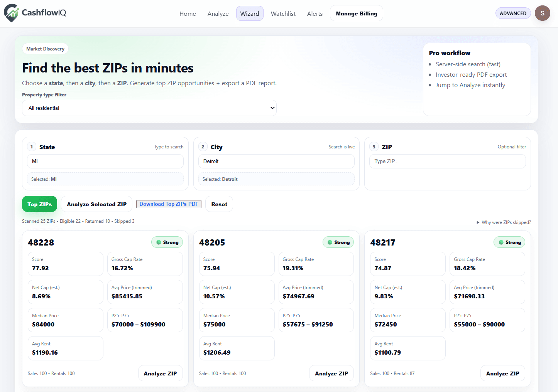Click Download Top ZIPs PDF link
The image size is (558, 392).
[x=169, y=204]
